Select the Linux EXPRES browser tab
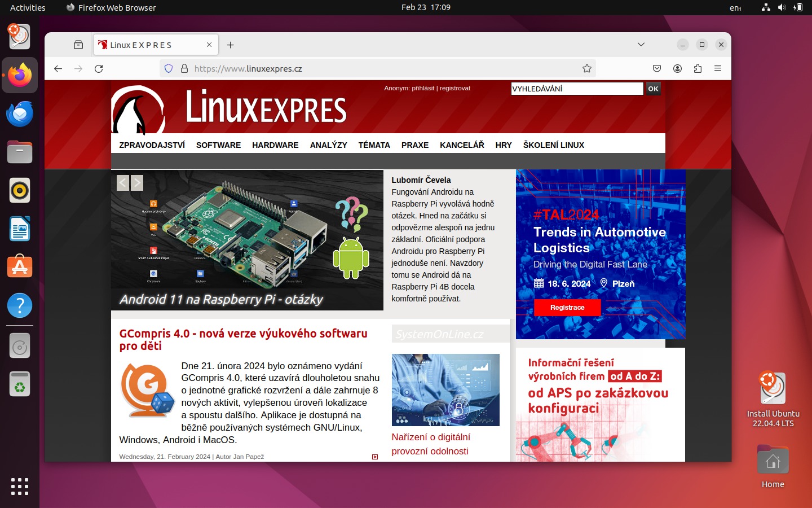The width and height of the screenshot is (812, 508). pos(156,45)
